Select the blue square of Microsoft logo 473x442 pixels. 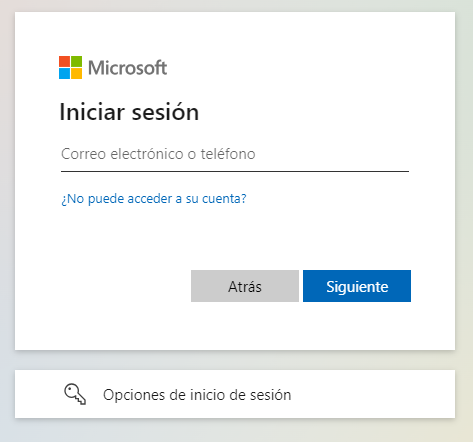(x=64, y=73)
